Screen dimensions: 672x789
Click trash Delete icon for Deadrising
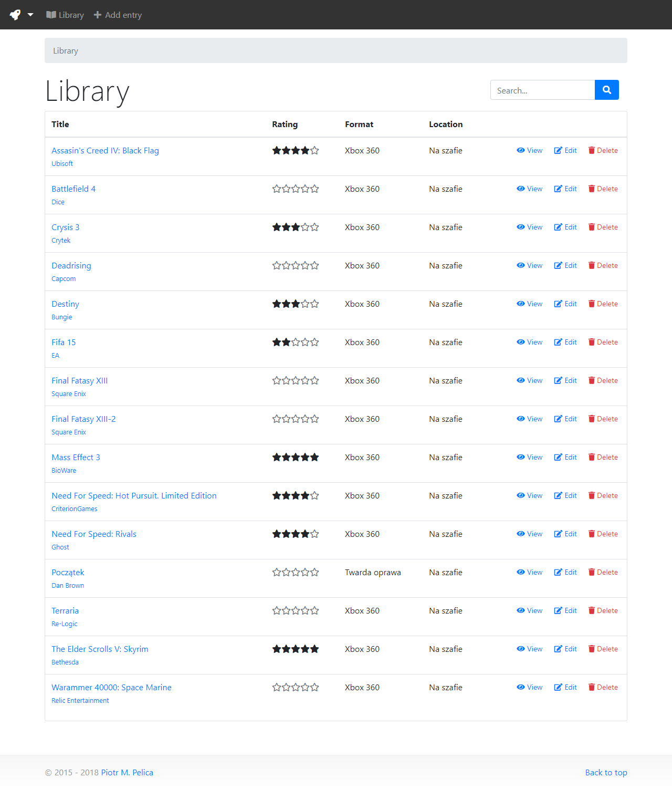point(592,265)
